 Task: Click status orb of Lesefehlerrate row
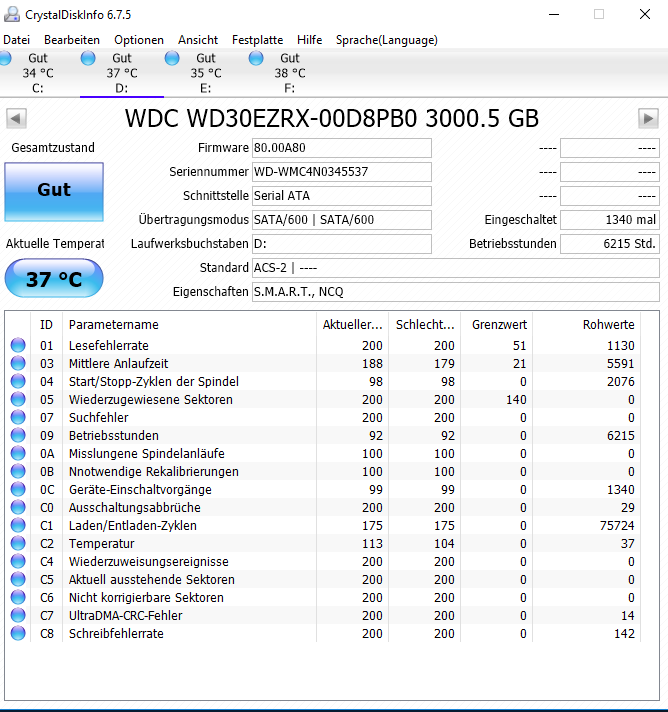click(x=18, y=345)
